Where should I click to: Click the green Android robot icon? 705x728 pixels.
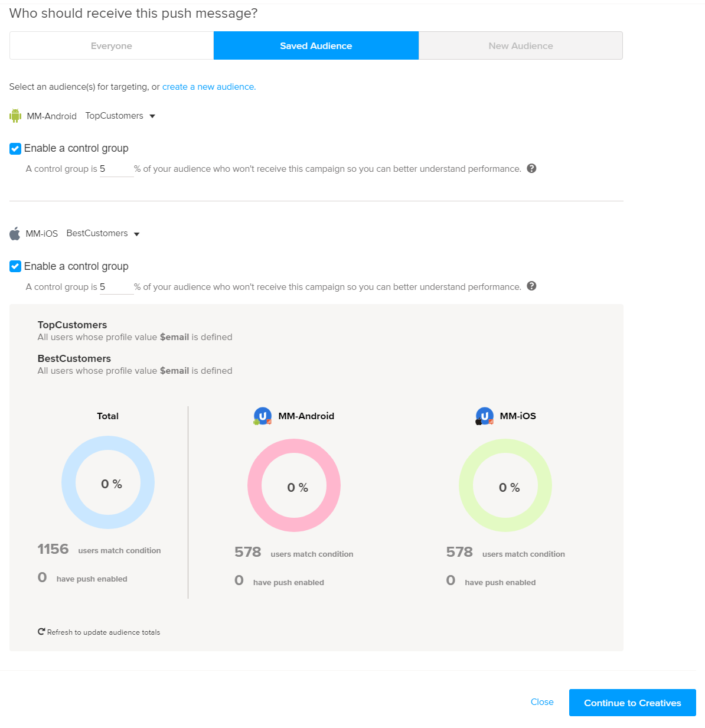(x=15, y=116)
